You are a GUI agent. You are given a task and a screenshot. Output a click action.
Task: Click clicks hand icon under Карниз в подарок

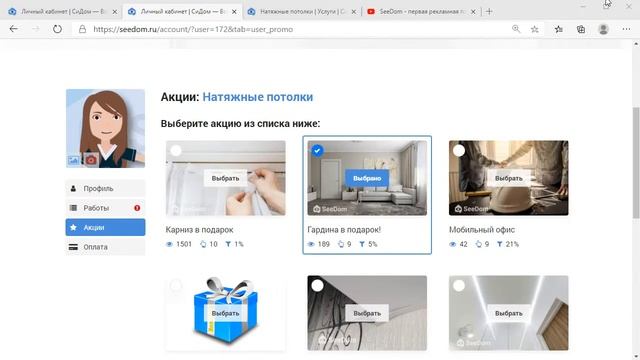203,244
